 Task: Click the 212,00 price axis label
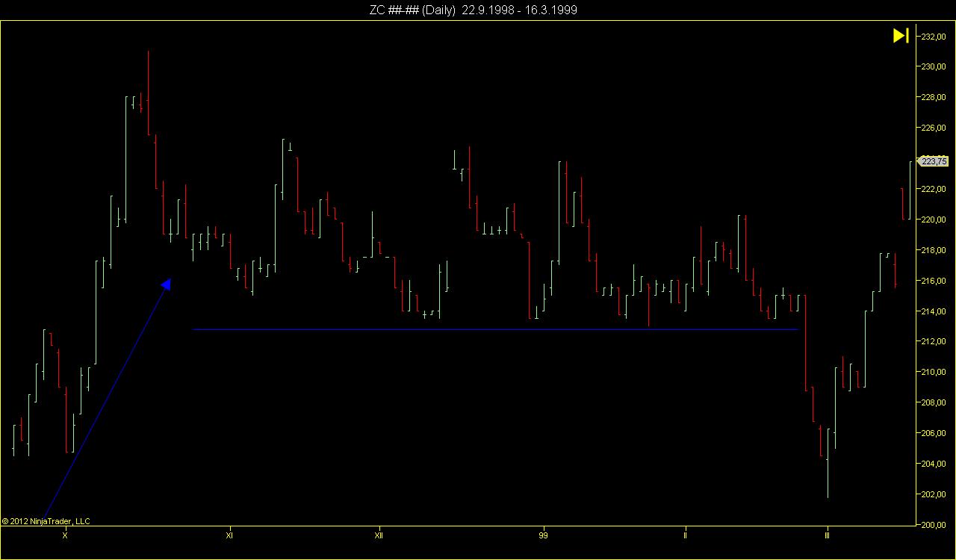934,342
